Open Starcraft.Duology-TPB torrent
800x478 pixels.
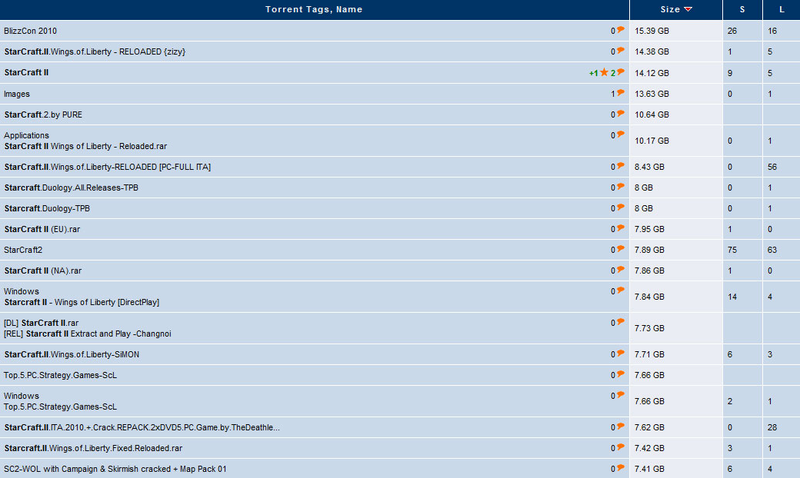click(x=47, y=209)
